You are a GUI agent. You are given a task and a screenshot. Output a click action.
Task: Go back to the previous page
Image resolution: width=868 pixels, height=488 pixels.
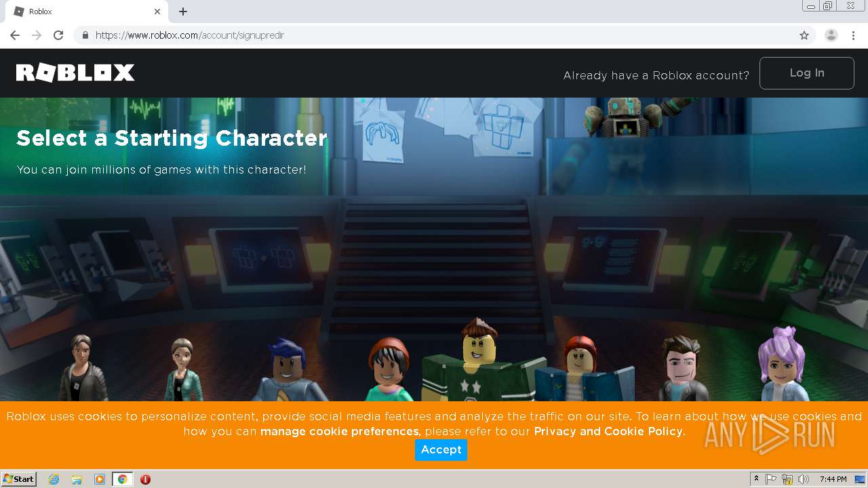pos(15,35)
